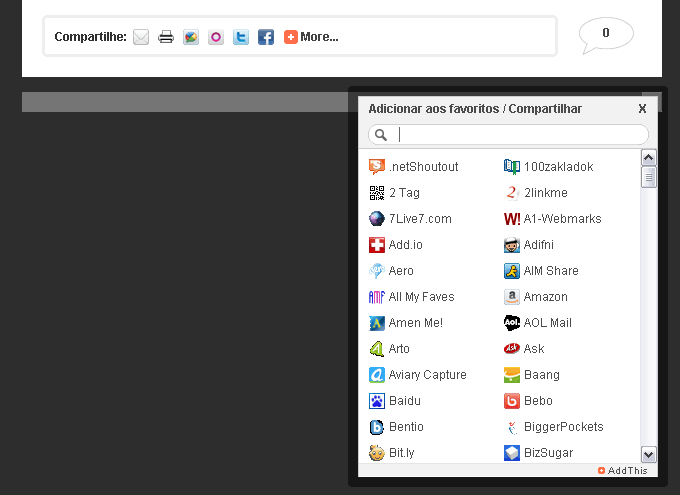Close the Adicionar aos favoritos popup

642,108
